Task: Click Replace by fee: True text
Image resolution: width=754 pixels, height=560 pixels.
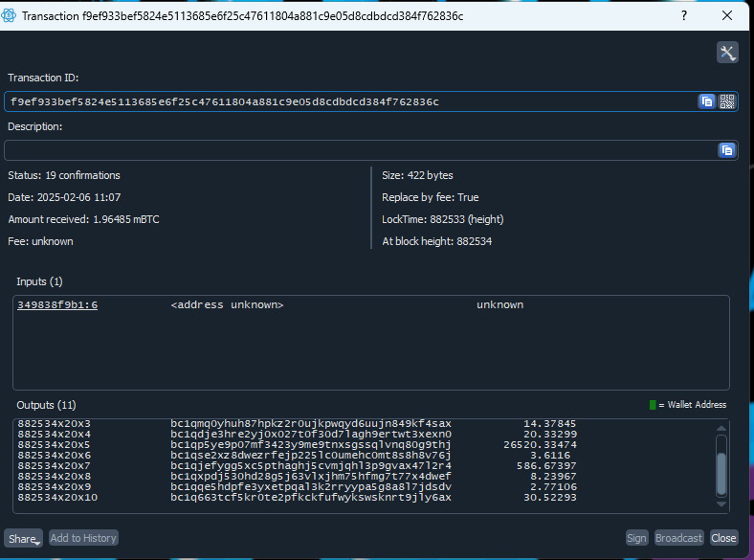Action: 431,197
